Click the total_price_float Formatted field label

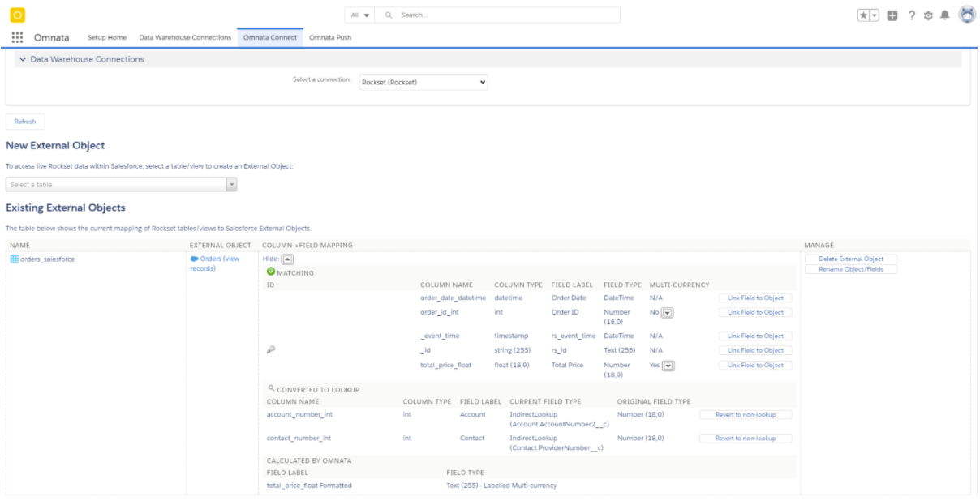tap(309, 486)
